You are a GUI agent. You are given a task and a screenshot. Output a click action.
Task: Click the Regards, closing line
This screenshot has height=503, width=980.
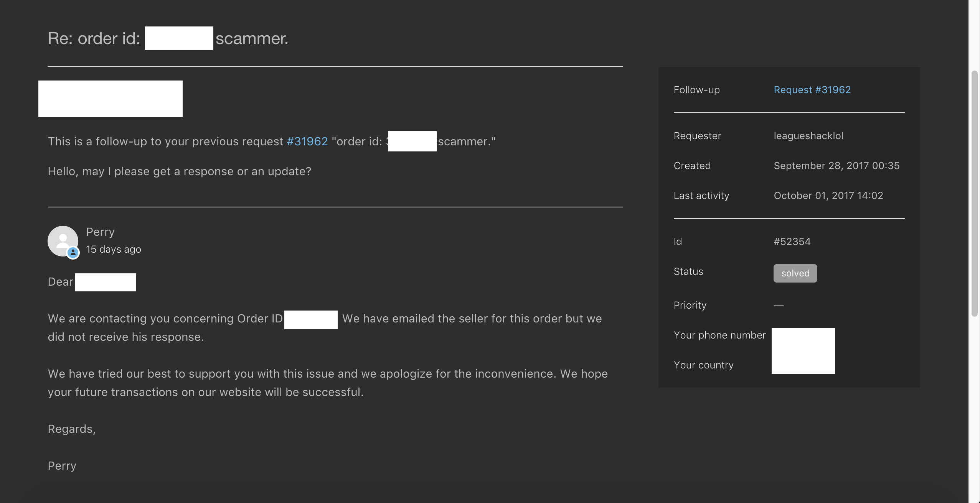72,429
